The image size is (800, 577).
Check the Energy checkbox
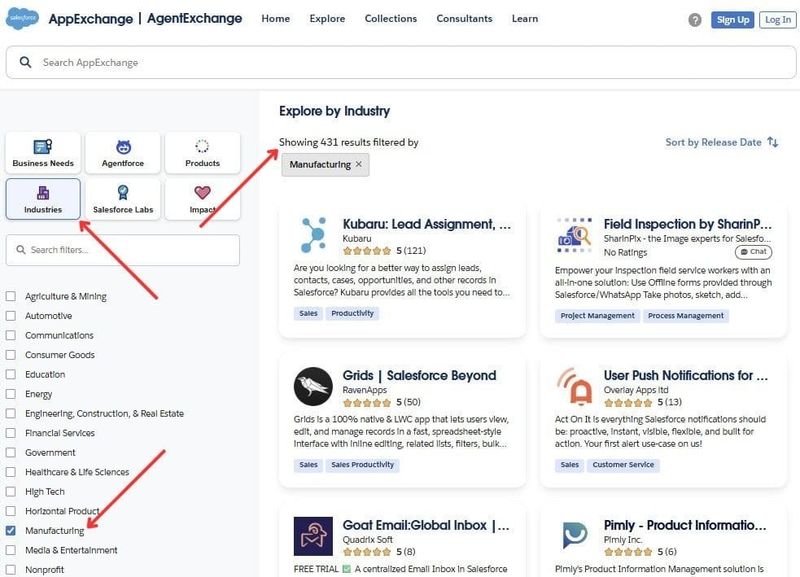pos(11,394)
